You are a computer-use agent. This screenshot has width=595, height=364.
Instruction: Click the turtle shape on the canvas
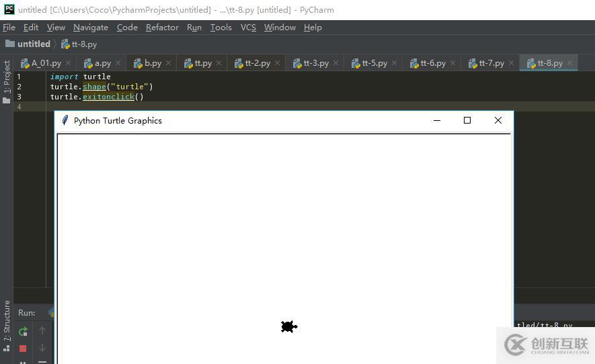point(289,326)
